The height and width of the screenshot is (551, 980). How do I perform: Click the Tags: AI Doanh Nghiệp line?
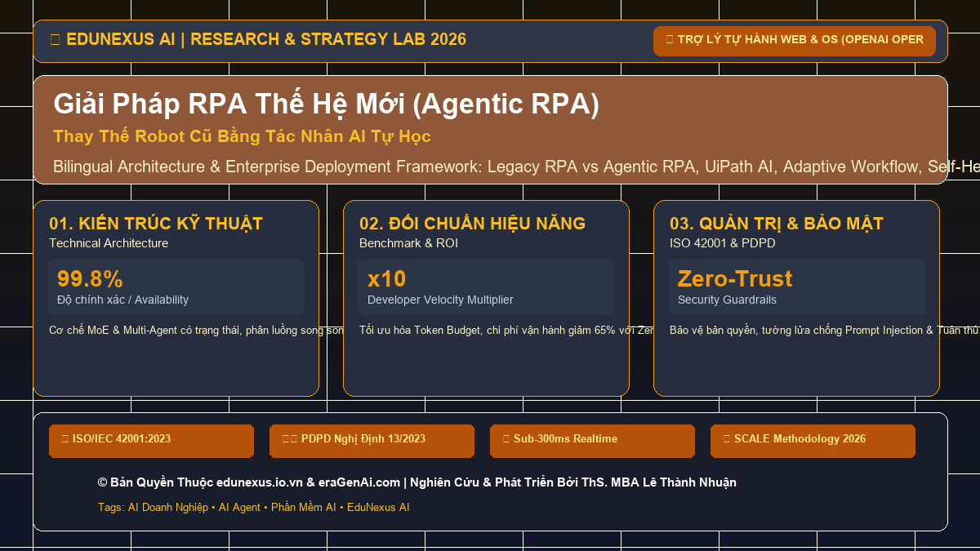pos(253,508)
